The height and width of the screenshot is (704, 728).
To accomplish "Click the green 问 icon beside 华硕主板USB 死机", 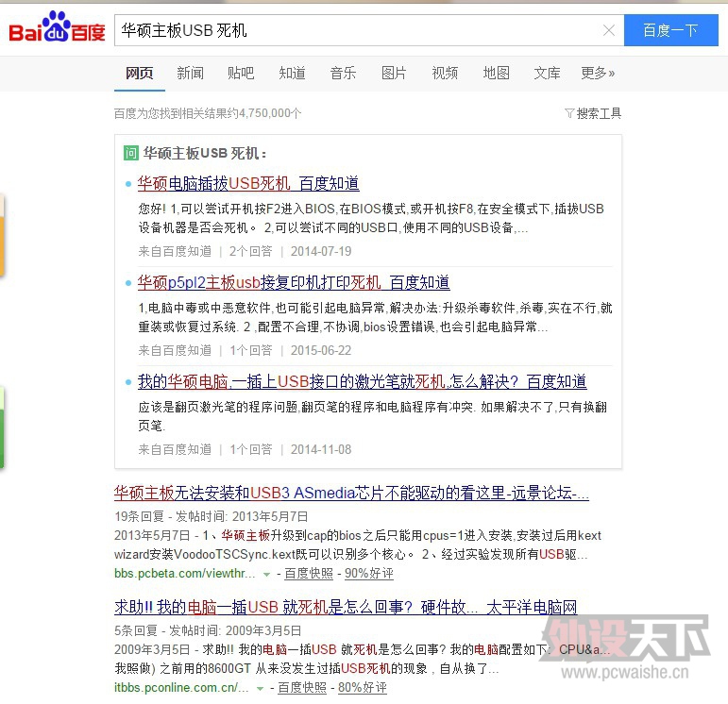I will (x=131, y=153).
